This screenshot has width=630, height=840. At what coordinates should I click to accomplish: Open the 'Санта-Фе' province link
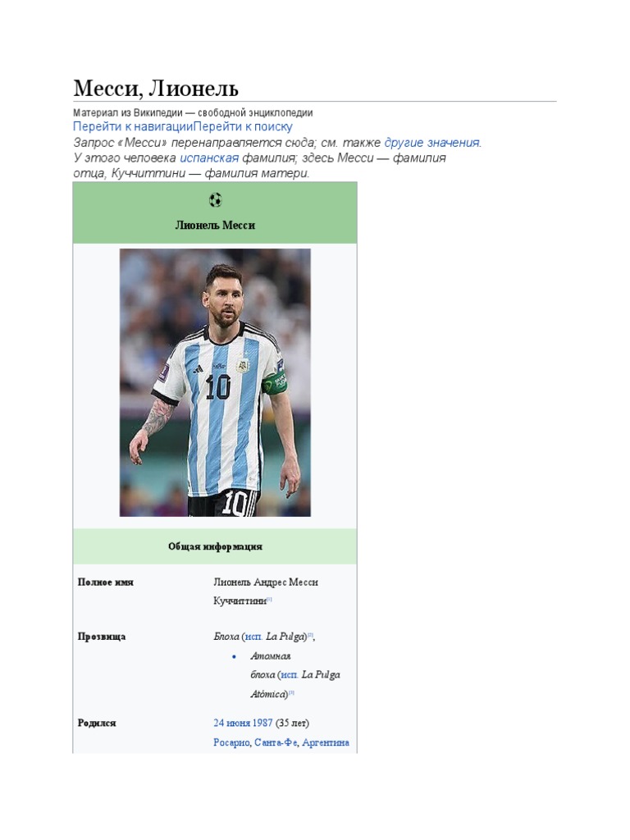pos(276,742)
